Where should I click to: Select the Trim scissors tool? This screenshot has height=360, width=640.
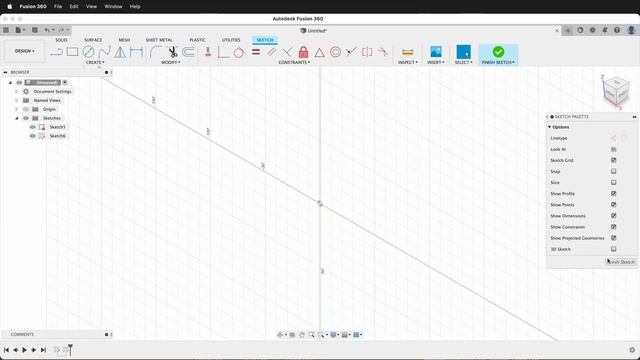point(173,52)
